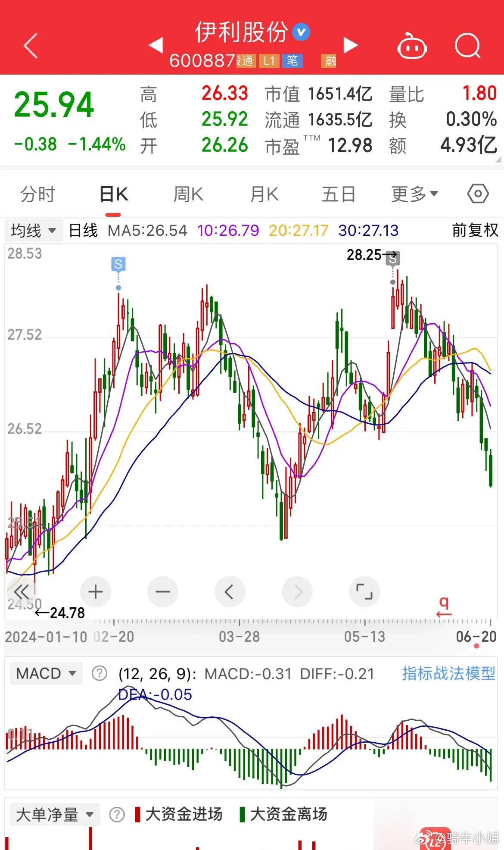The height and width of the screenshot is (850, 504).
Task: Zoom out the K-line chart with minus
Action: click(x=163, y=591)
